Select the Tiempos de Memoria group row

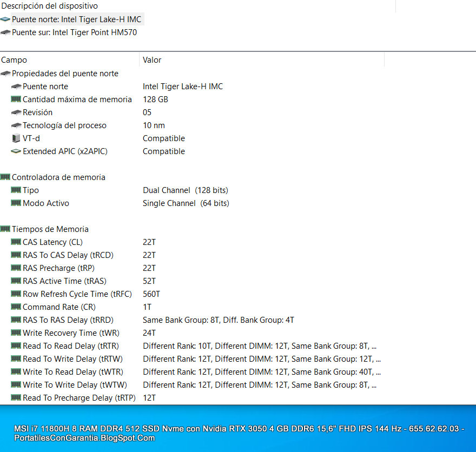tap(50, 229)
